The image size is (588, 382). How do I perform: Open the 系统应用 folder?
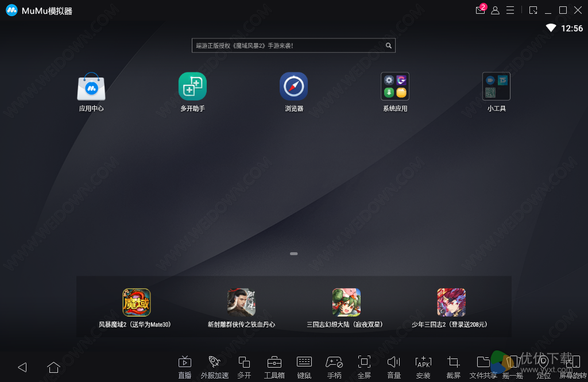pyautogui.click(x=395, y=87)
